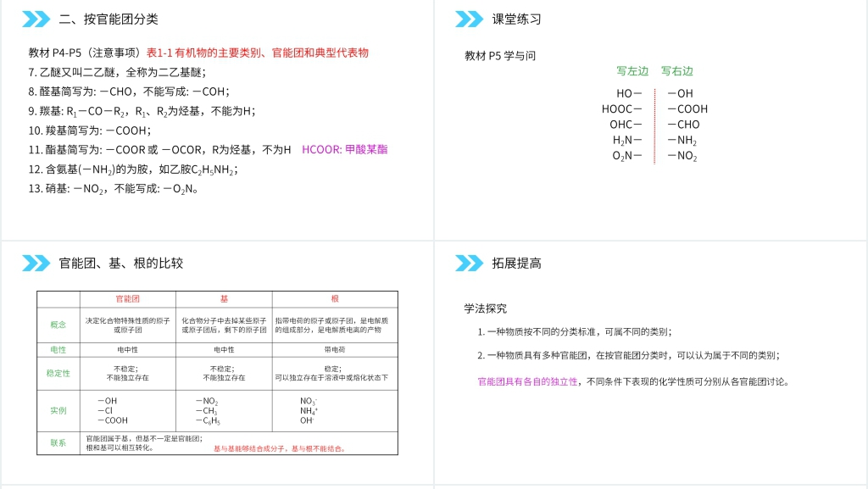The height and width of the screenshot is (489, 868).
Task: Click —NO2 under 写右边 in 课堂练习
Action: 682,156
